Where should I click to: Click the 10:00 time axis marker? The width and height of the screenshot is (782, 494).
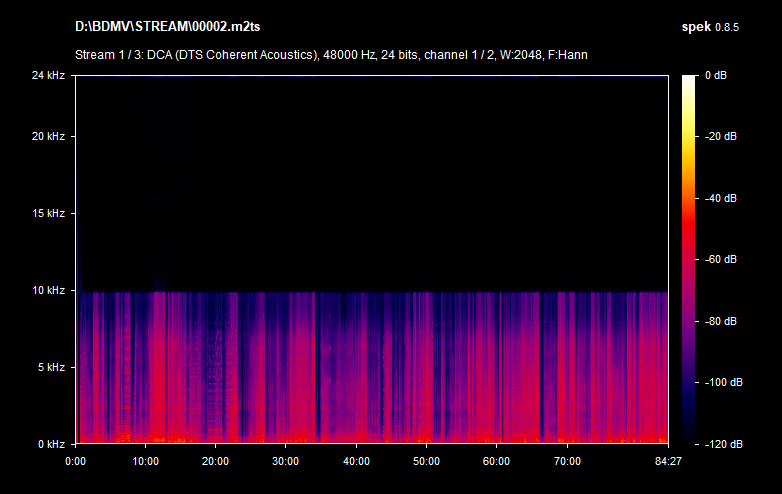click(145, 461)
